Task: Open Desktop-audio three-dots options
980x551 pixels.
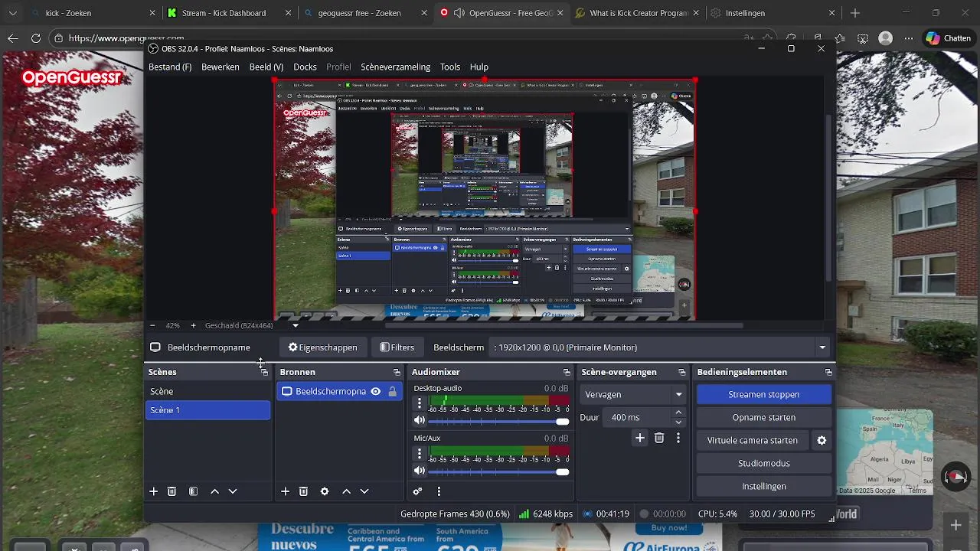Action: (419, 403)
